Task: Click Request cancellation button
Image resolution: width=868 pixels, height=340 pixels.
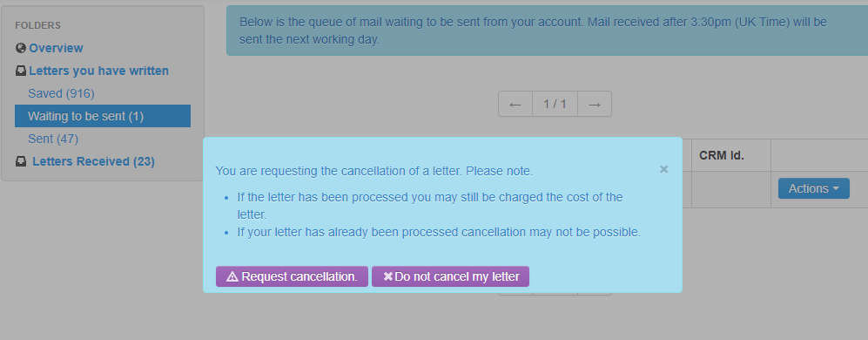Action: pos(292,276)
